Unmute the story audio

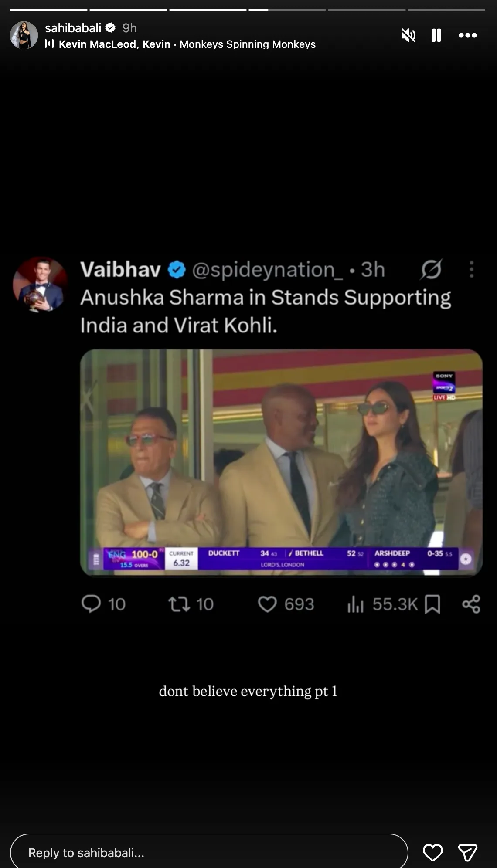(408, 35)
